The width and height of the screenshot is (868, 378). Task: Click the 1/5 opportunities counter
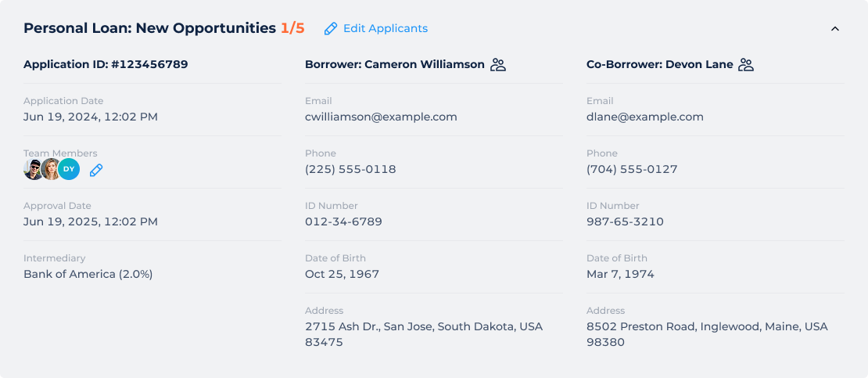click(x=292, y=28)
